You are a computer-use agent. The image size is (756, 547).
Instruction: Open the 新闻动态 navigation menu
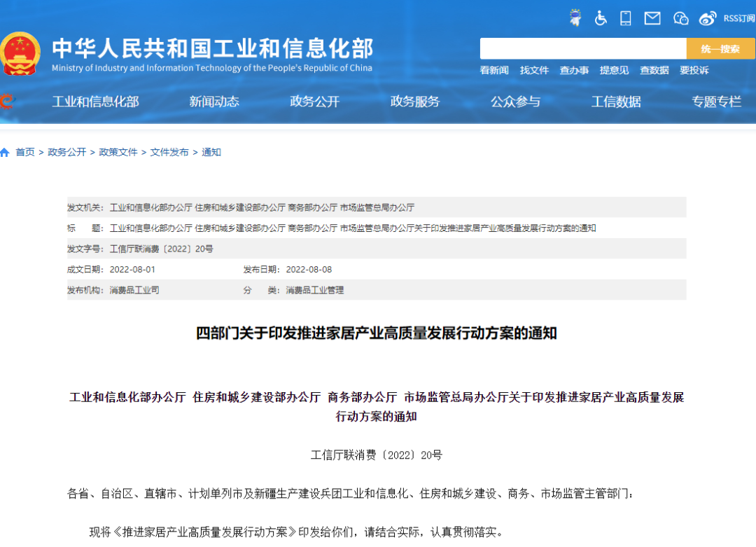tap(214, 102)
